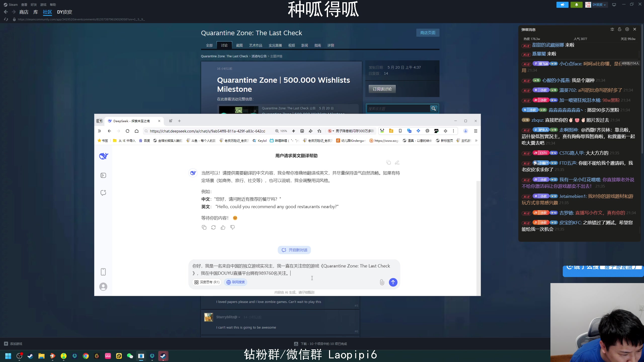The width and height of the screenshot is (644, 362).
Task: Click the puzzle-piece extensions icon
Action: (446, 131)
